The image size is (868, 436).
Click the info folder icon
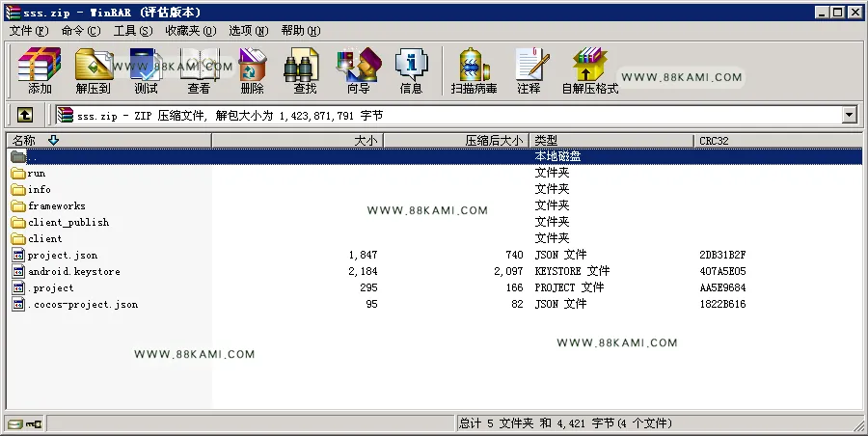click(18, 189)
